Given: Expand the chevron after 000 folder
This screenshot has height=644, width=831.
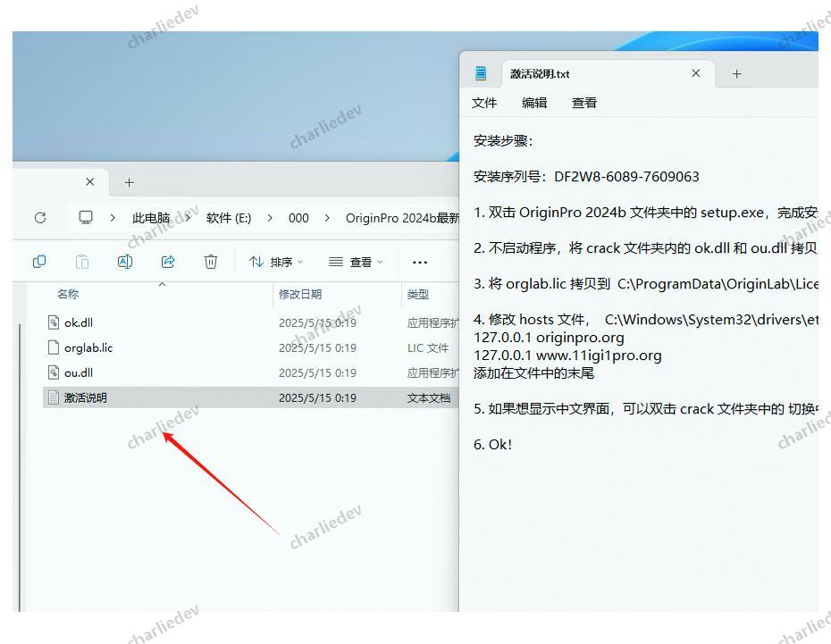Looking at the screenshot, I should 327,218.
